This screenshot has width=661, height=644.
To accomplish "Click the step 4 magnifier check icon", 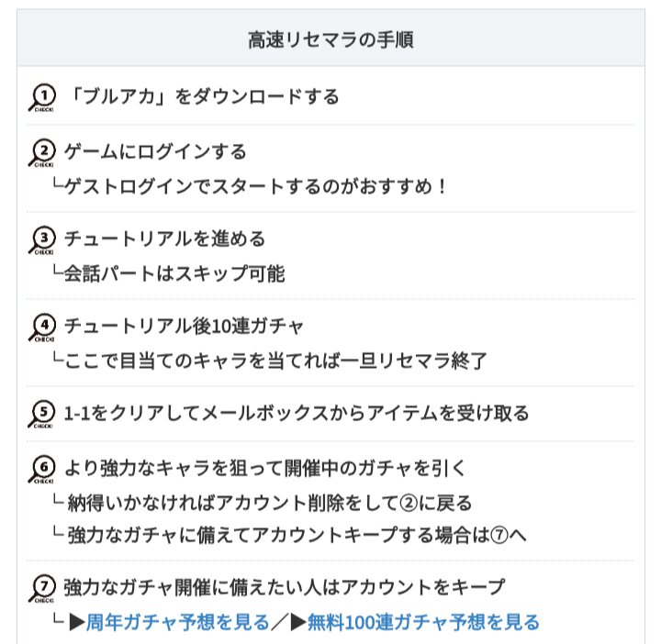I will (x=43, y=327).
